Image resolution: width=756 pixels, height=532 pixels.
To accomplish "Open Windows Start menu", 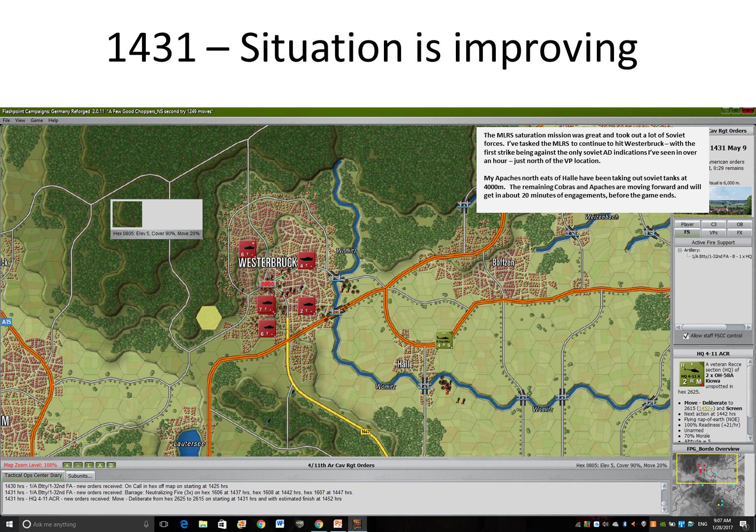I will coord(9,524).
